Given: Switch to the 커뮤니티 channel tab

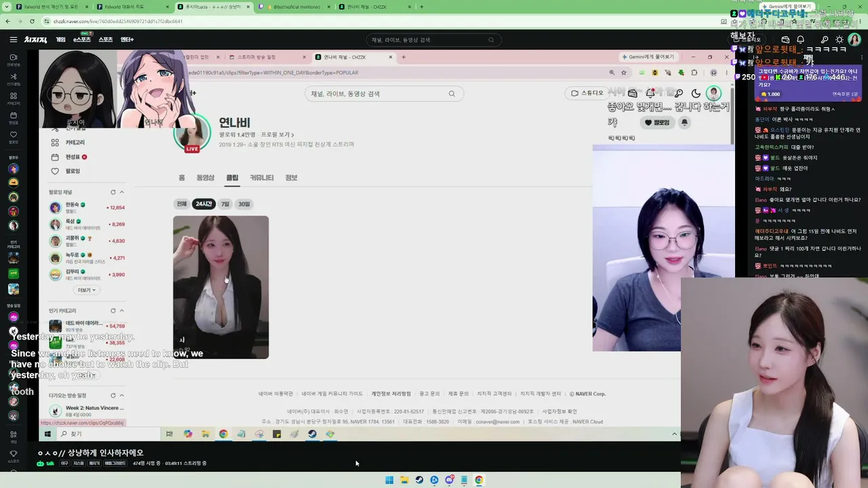Looking at the screenshot, I should pos(262,178).
